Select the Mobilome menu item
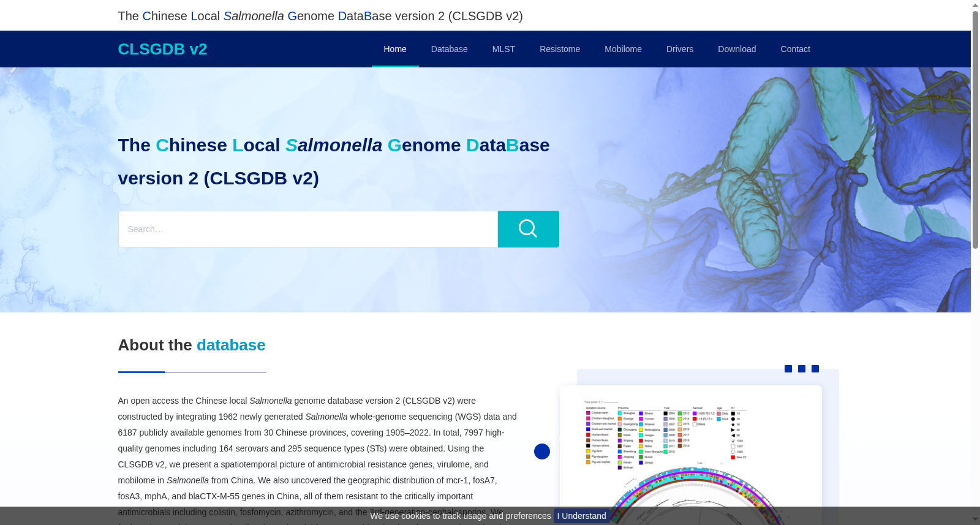Image resolution: width=980 pixels, height=525 pixels. coord(623,49)
